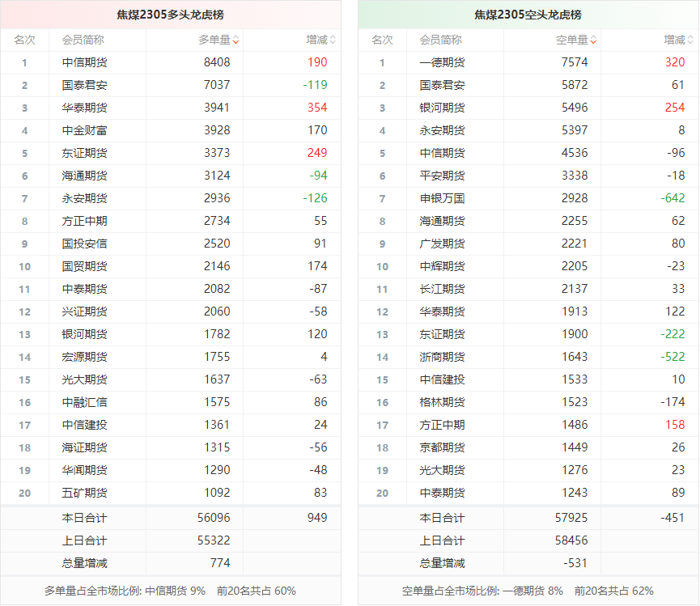This screenshot has height=606, width=700.
Task: Click 中金财富 member name
Action: tap(84, 130)
